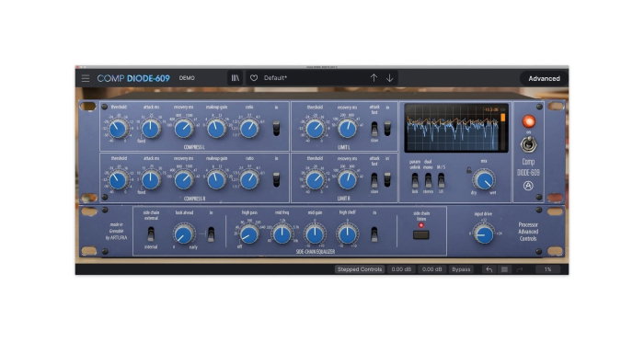Viewport: 644px width, 342px height.
Task: Click the undo arrow icon
Action: pyautogui.click(x=489, y=269)
